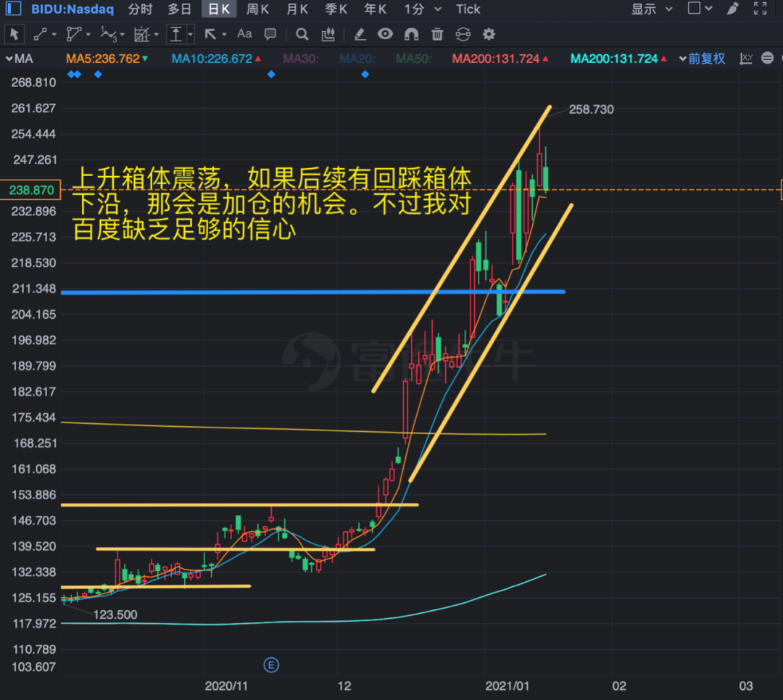This screenshot has width=783, height=700.
Task: Expand the polygon tool options arrow
Action: point(88,35)
